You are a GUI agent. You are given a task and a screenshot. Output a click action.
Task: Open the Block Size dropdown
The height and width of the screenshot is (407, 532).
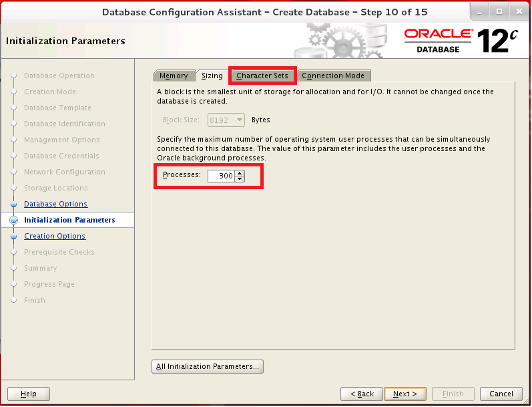(227, 120)
